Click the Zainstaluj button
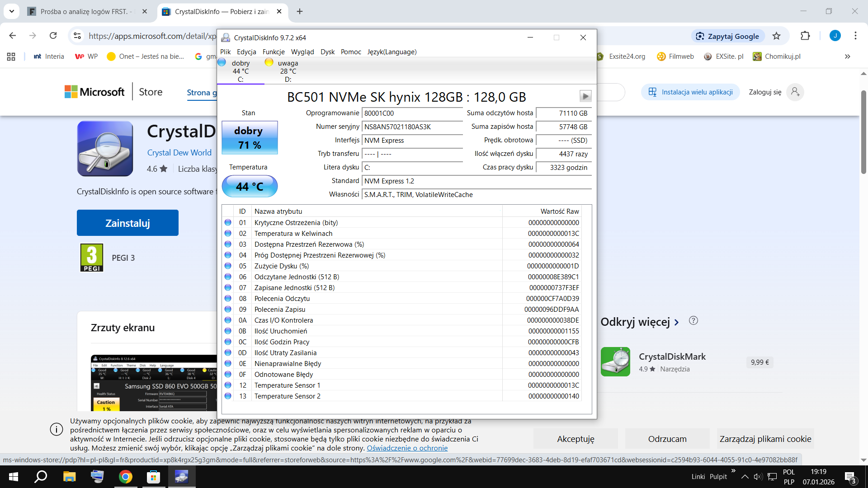Viewport: 868px width, 488px height. (127, 223)
